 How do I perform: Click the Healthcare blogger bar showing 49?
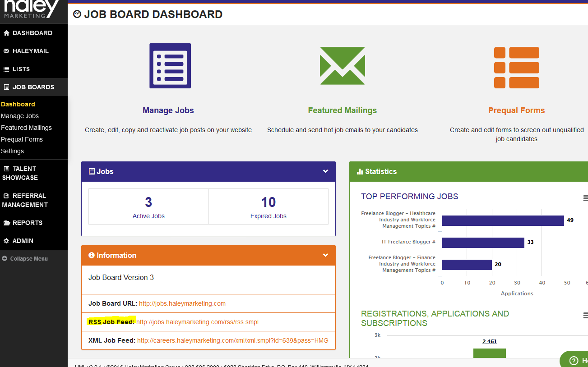(503, 220)
